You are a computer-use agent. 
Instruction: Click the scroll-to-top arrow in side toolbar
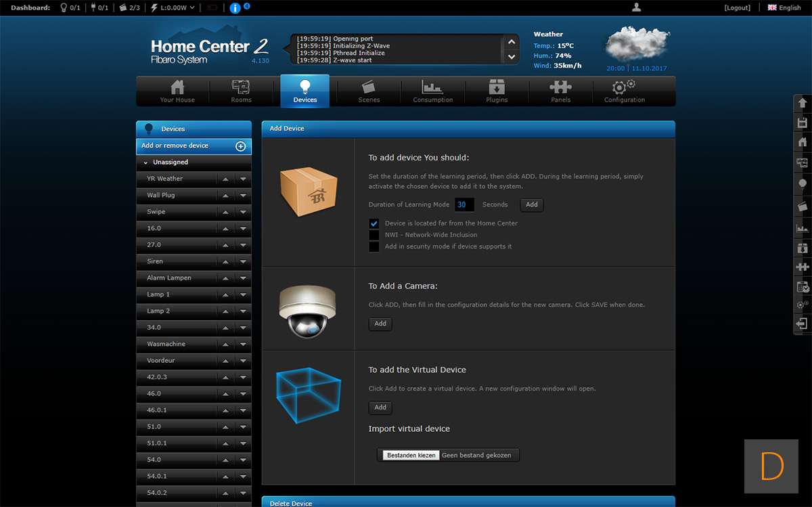pos(803,103)
